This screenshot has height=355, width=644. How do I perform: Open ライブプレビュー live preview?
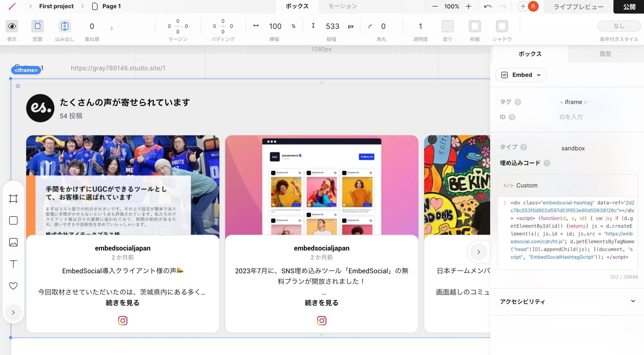point(578,7)
